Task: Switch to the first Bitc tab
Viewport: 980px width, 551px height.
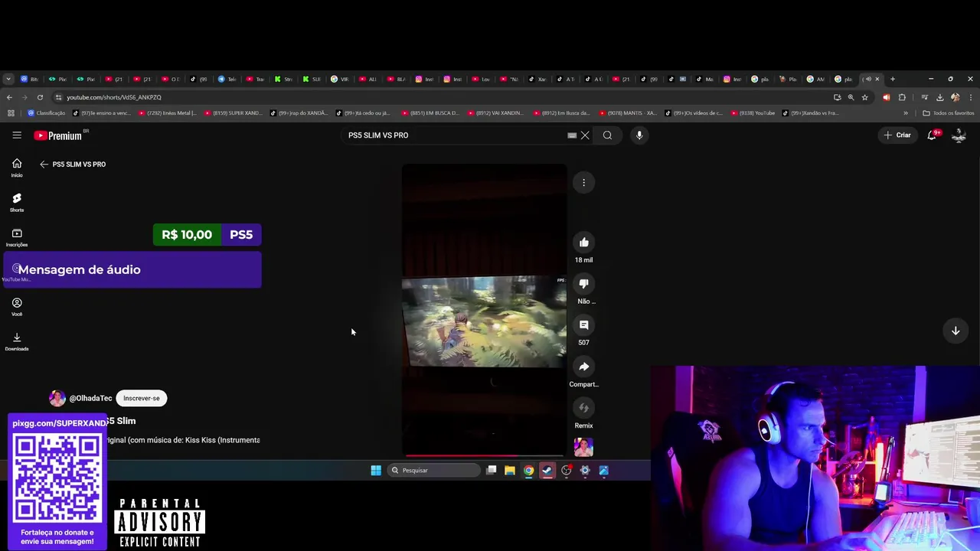Action: click(x=30, y=79)
